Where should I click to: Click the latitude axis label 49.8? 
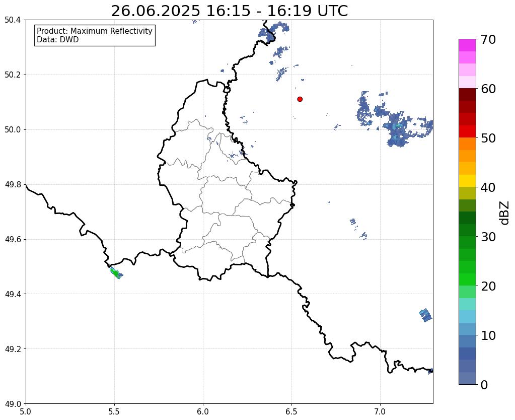tap(13, 185)
